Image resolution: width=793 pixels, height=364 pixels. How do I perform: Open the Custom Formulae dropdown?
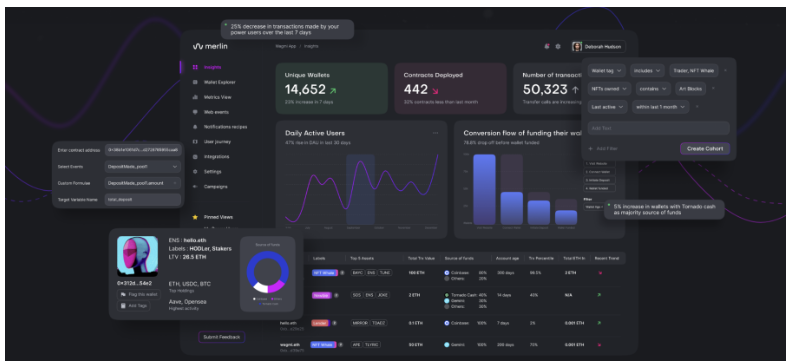[143, 183]
